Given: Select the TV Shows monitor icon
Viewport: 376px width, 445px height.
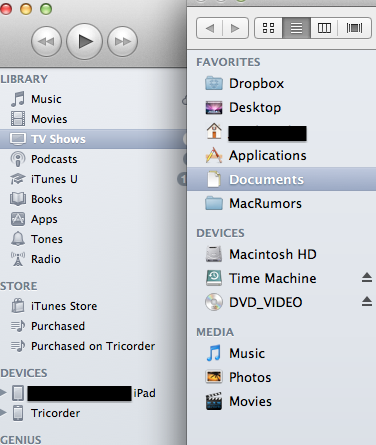Looking at the screenshot, I should click(x=18, y=139).
